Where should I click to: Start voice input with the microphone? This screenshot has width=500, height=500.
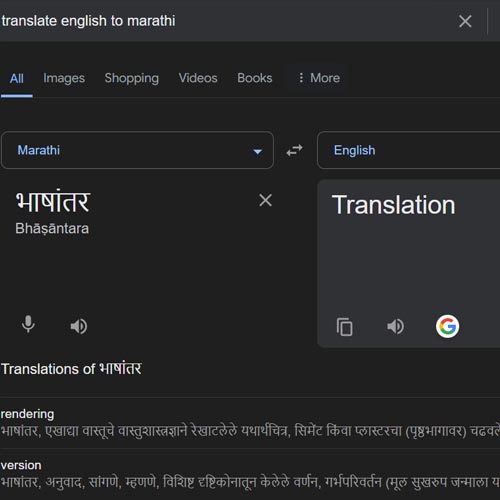[x=28, y=324]
